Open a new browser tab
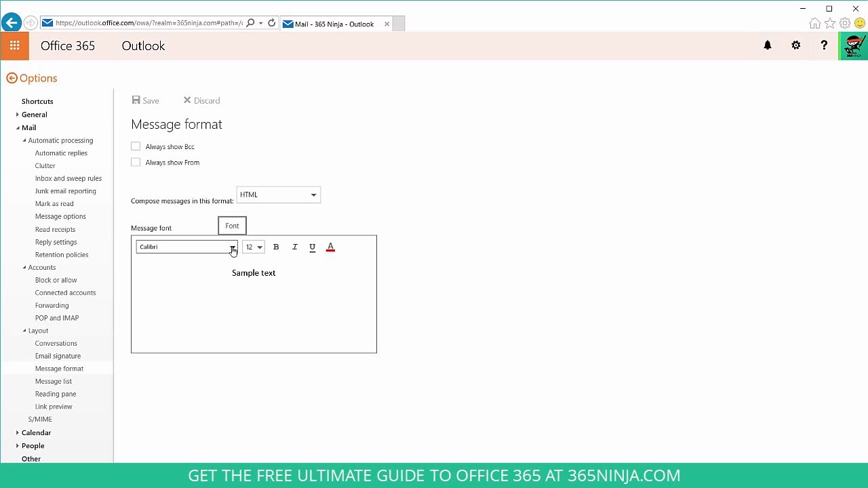Viewport: 868px width, 488px height. [399, 24]
